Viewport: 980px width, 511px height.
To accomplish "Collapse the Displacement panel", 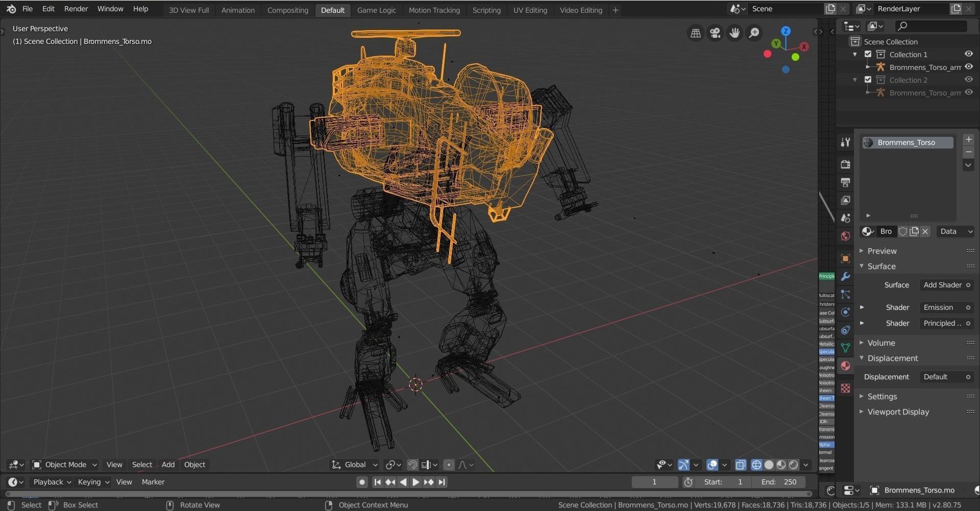I will point(892,358).
